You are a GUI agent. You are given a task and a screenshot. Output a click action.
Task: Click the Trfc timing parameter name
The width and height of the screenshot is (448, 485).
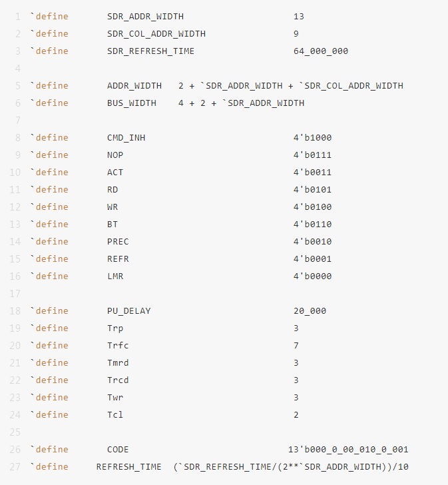click(118, 346)
